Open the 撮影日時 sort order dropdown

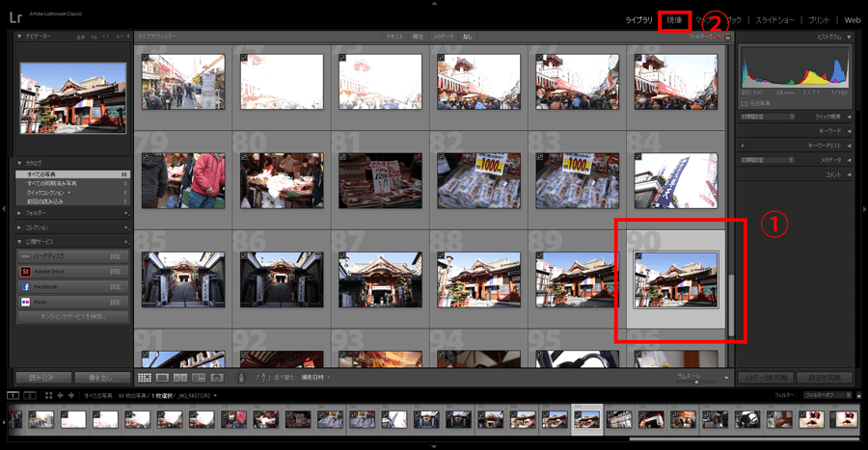[x=315, y=378]
